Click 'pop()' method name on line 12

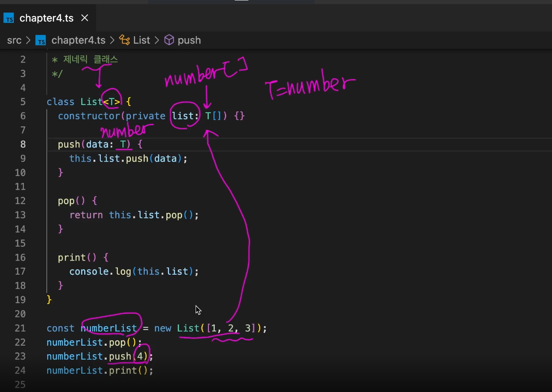(x=72, y=201)
